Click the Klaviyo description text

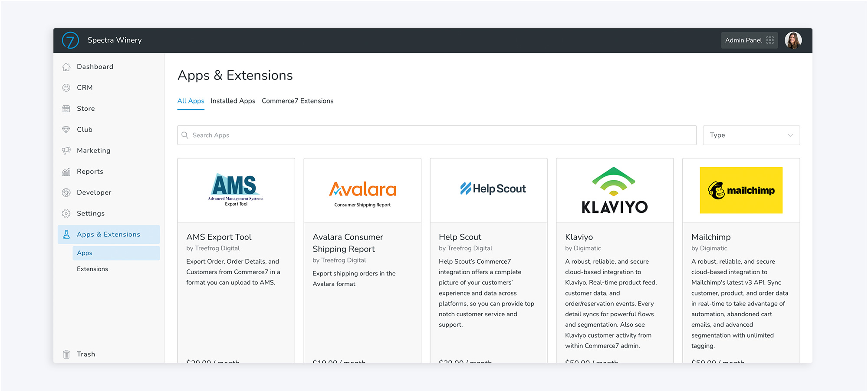[x=611, y=303]
